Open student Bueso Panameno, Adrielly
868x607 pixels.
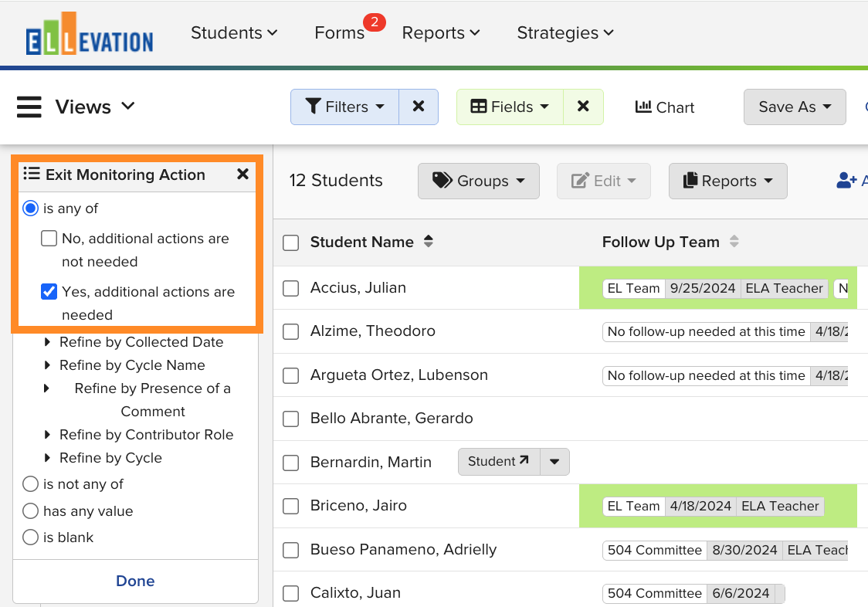tap(403, 549)
